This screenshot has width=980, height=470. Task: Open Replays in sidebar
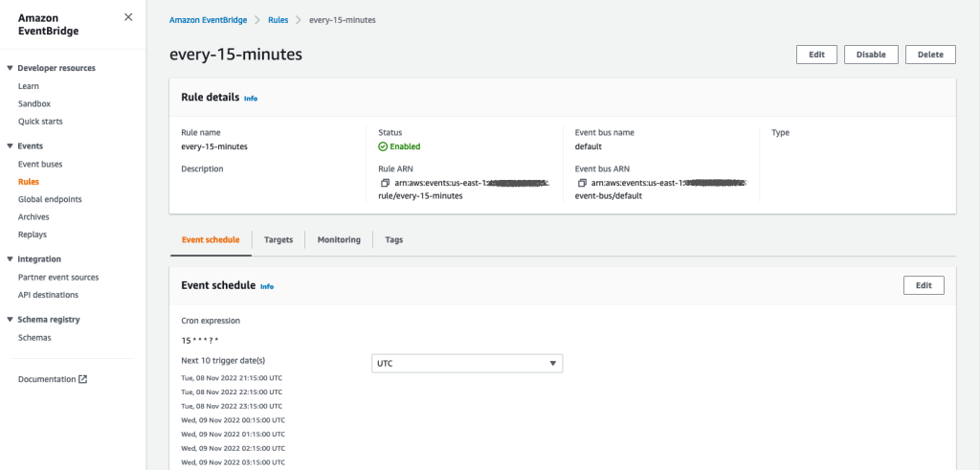pyautogui.click(x=33, y=235)
